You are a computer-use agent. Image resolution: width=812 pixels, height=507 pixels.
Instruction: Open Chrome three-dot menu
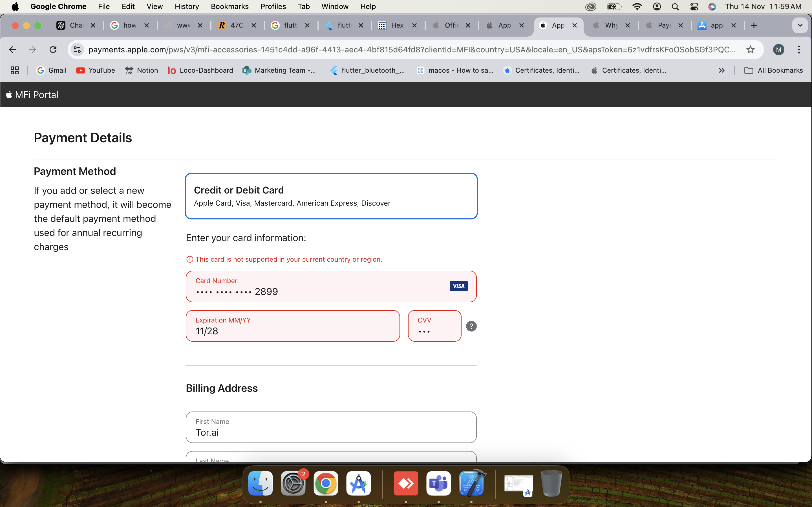click(799, 50)
